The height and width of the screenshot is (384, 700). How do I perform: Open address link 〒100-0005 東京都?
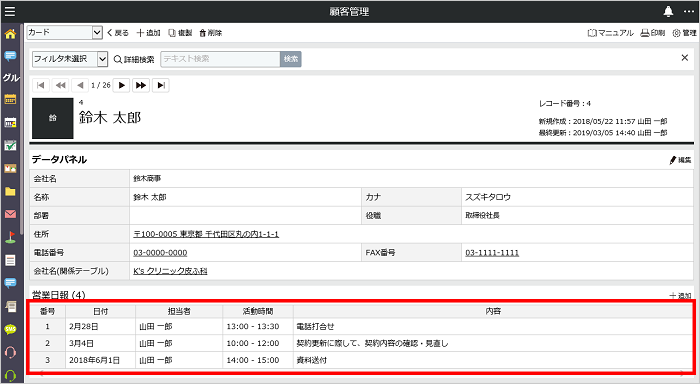pyautogui.click(x=206, y=234)
